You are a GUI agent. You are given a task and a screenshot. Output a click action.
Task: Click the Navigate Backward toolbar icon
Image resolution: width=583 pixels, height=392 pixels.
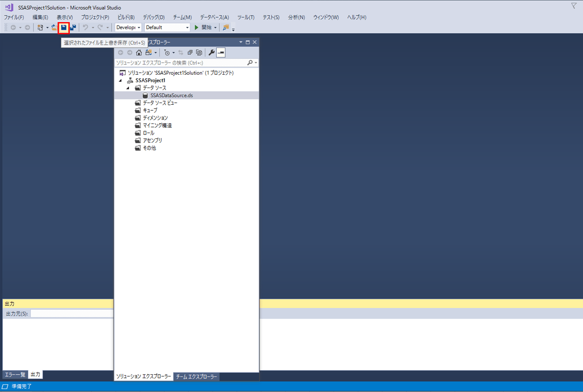(13, 28)
